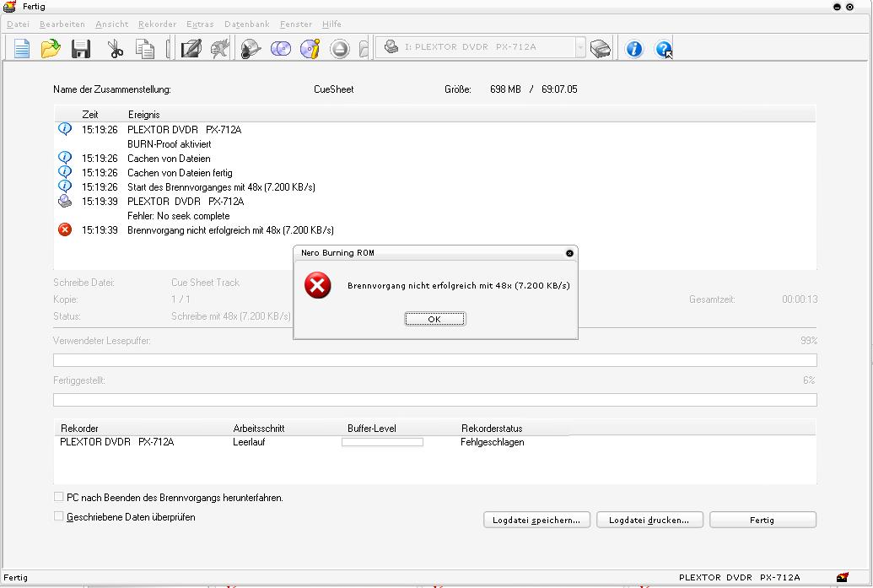Click the red error icon in the Nero dialog
The image size is (873, 588).
tap(318, 285)
